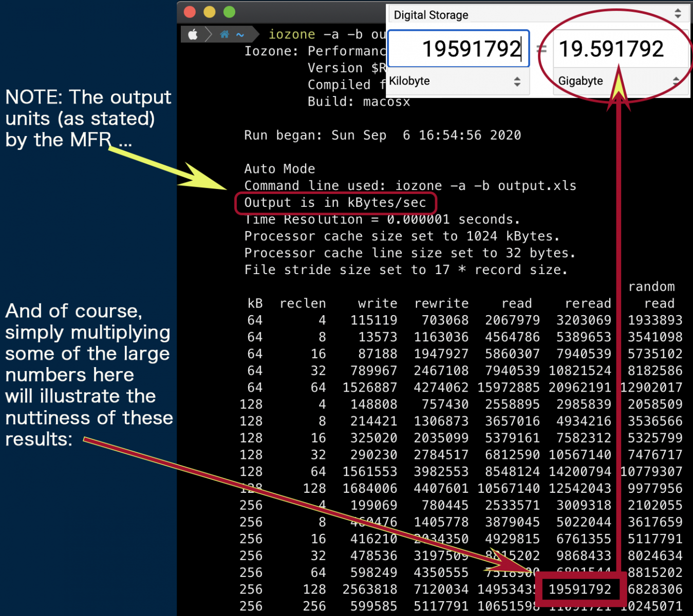Click reread value 10567140 in the 128 kB rows

[x=580, y=455]
